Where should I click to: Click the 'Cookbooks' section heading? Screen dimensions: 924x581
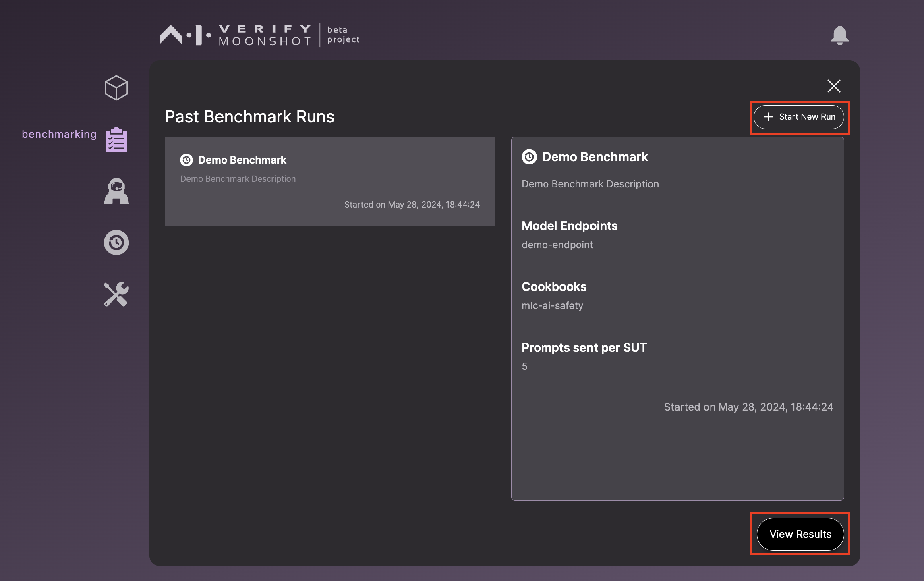point(554,287)
